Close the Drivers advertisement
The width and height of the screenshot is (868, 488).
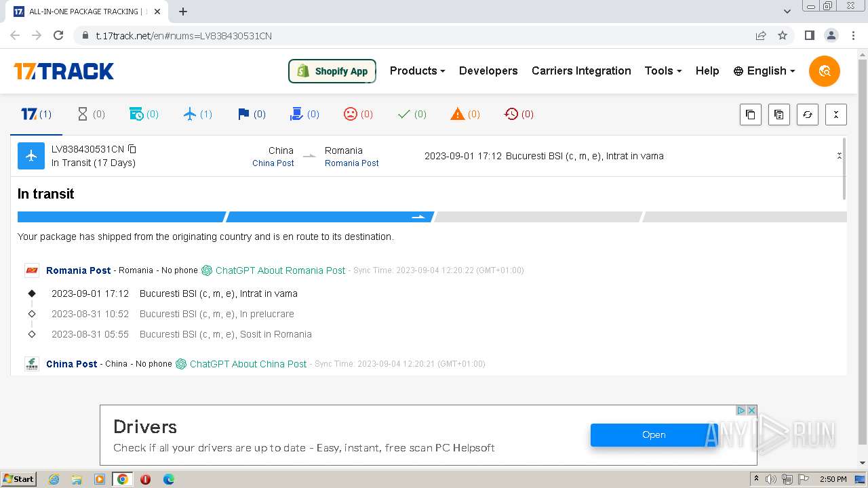[751, 410]
